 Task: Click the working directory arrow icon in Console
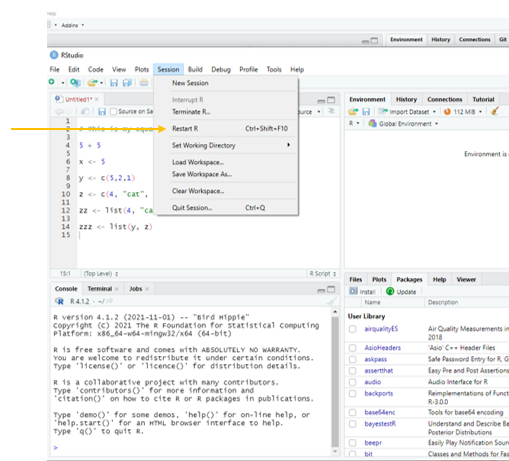click(109, 301)
